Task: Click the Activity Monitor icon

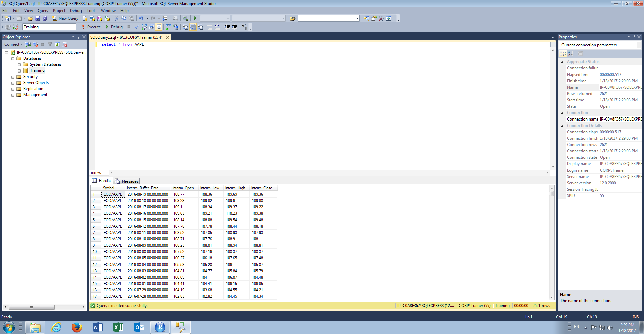Action: click(185, 18)
